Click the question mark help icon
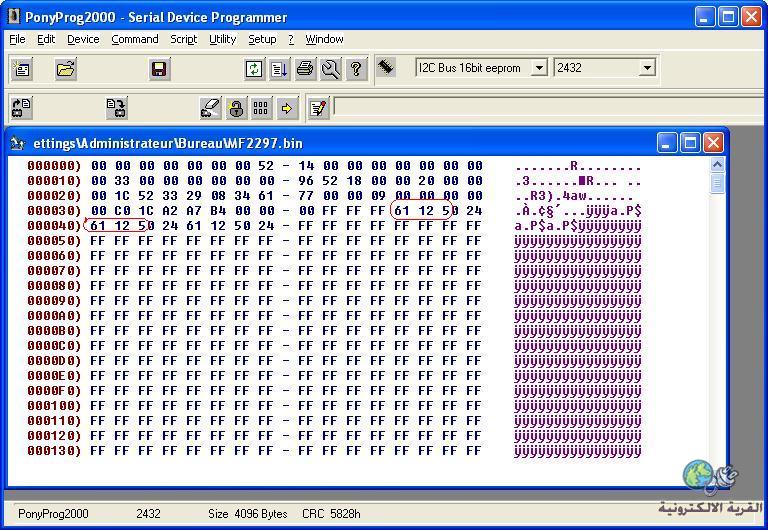Screen dimensions: 768x530 pyautogui.click(x=357, y=69)
